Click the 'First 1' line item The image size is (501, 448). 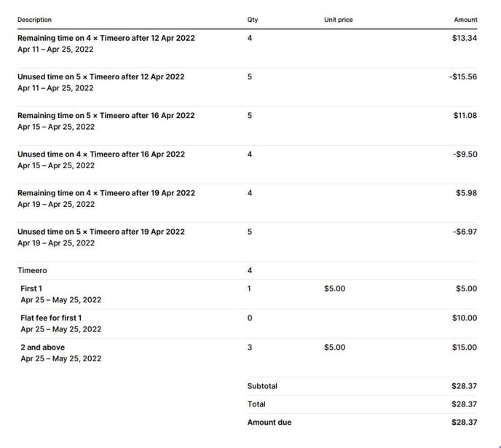click(31, 288)
